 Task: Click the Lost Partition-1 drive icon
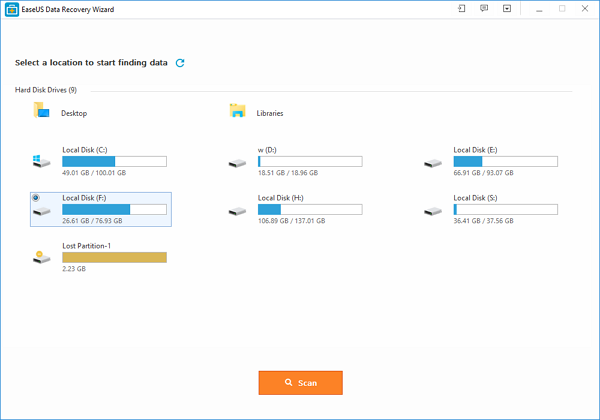(41, 257)
